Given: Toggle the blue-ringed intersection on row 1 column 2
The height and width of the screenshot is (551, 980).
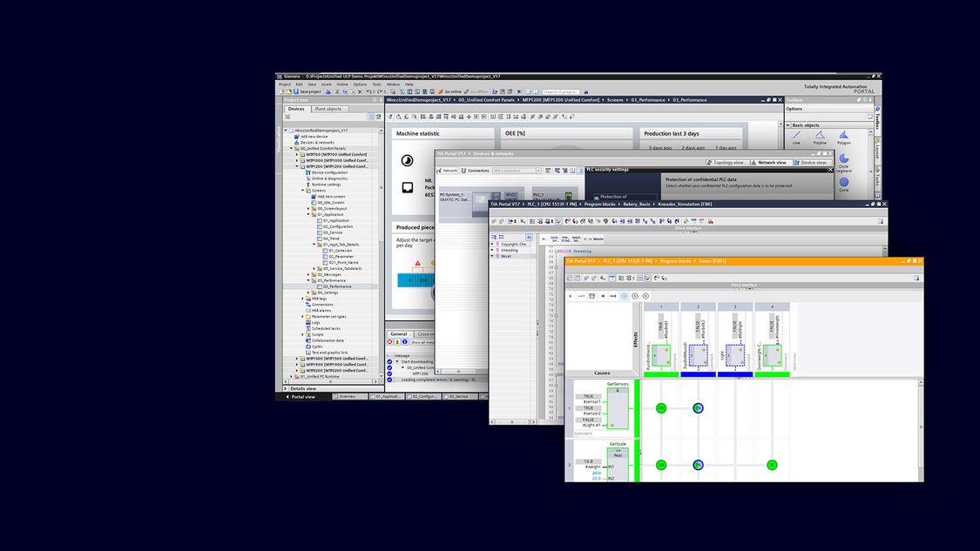Looking at the screenshot, I should coord(698,408).
